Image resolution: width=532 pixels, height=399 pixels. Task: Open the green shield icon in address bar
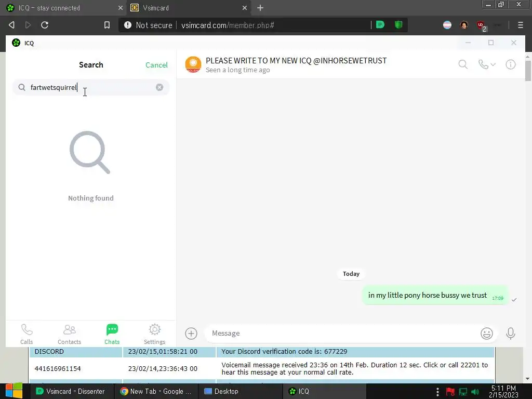pos(398,24)
